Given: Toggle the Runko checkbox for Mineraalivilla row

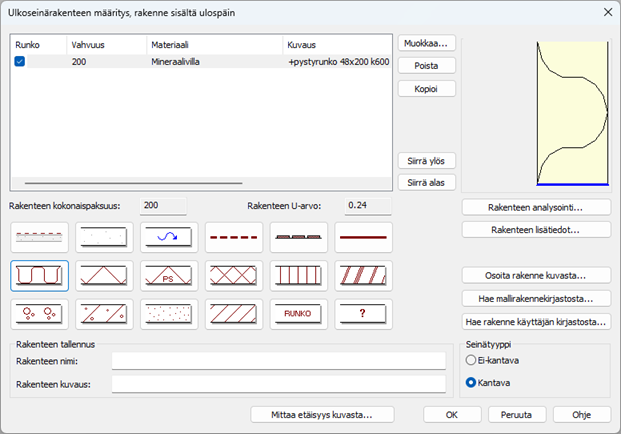Looking at the screenshot, I should click(21, 62).
